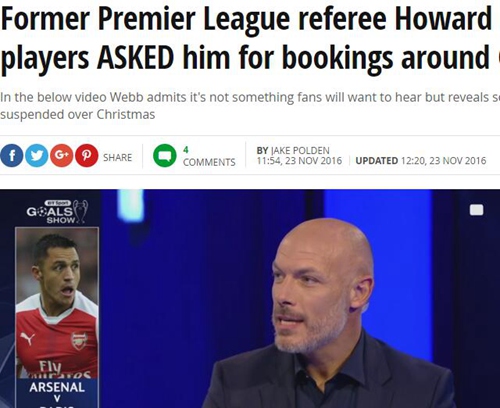Click the ARSENAL match label

[57, 387]
